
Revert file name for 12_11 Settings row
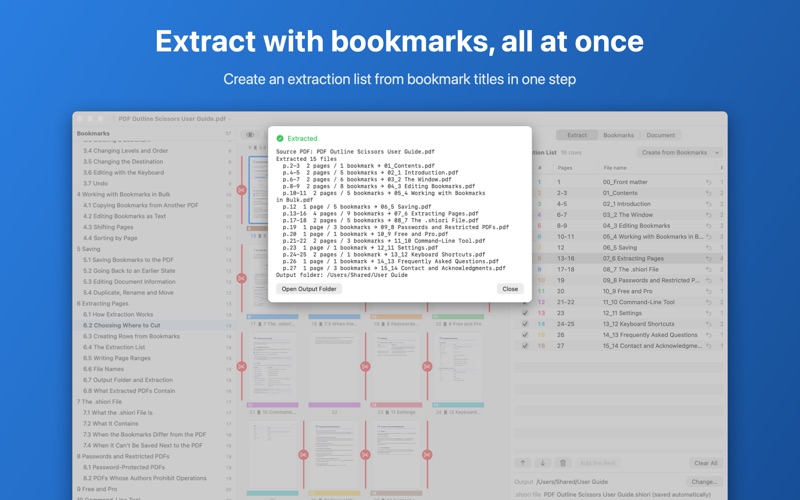pos(709,313)
